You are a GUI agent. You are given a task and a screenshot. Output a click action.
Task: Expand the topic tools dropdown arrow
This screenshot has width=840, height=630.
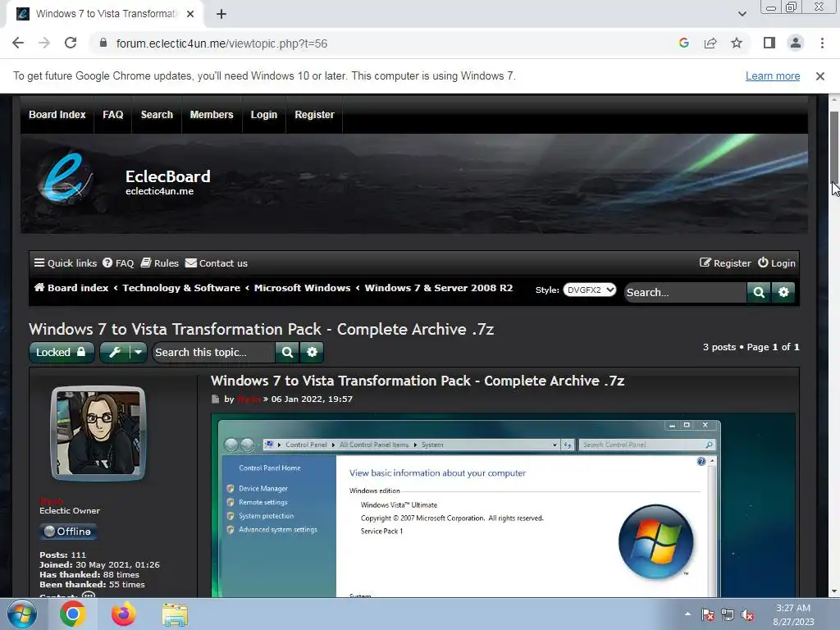pos(138,352)
